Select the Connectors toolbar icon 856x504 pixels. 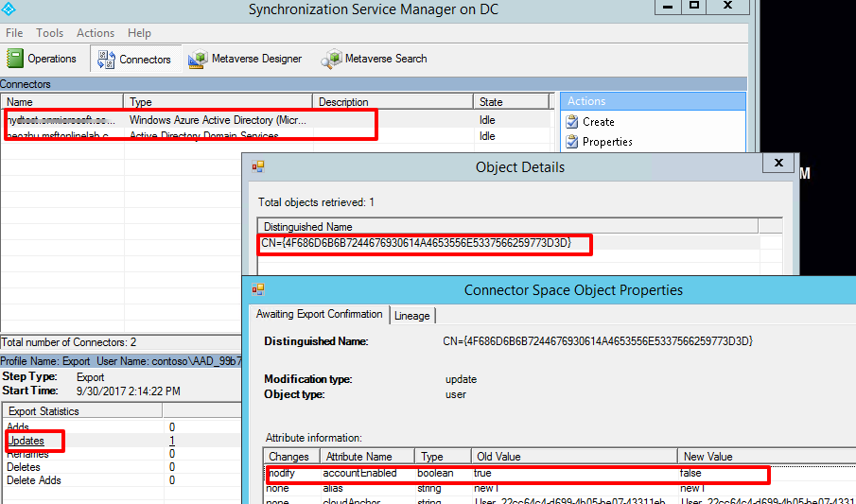106,59
